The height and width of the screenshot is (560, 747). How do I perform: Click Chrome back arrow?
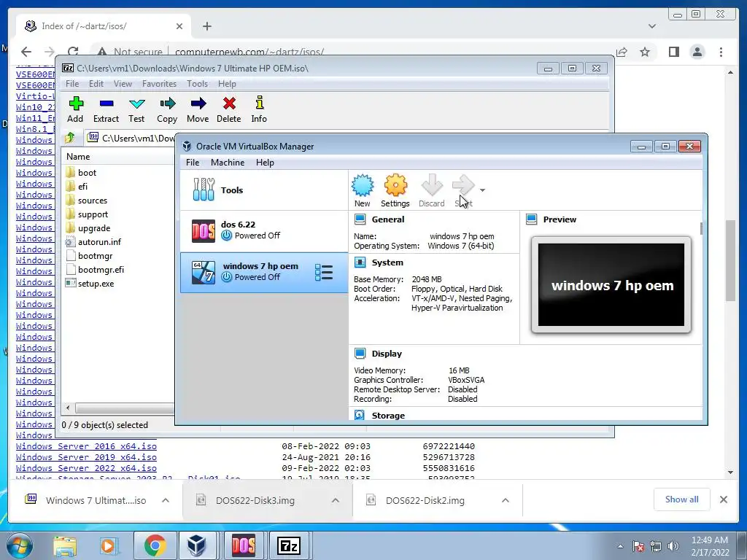tap(26, 52)
